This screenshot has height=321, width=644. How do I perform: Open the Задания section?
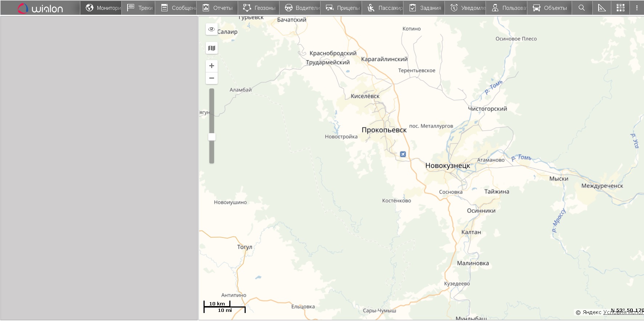click(425, 8)
